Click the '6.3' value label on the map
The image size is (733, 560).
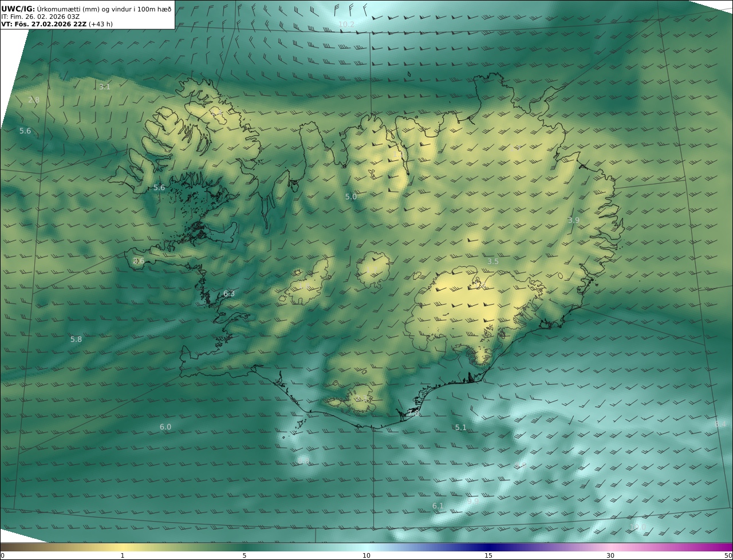click(229, 293)
